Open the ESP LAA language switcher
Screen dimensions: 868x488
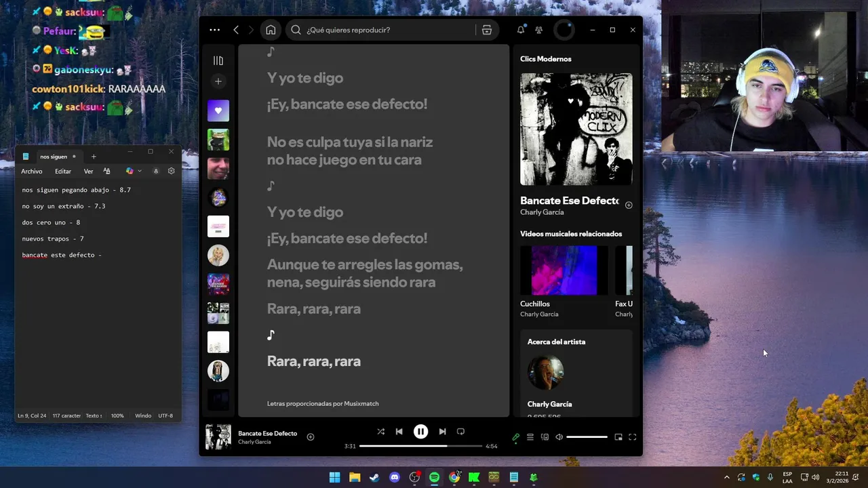(x=787, y=477)
